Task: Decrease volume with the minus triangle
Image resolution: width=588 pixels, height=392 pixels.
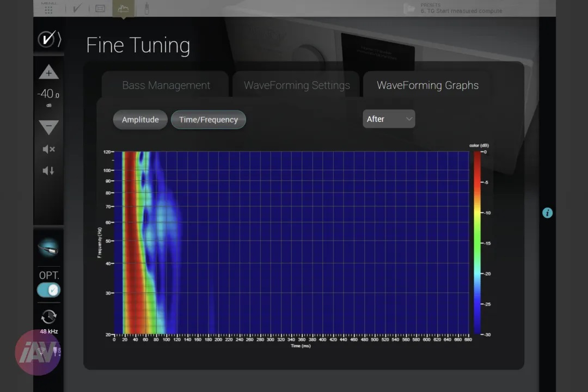Action: point(49,127)
